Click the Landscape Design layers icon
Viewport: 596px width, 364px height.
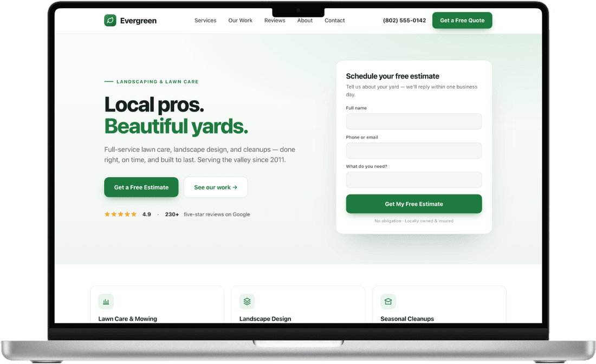tap(247, 301)
